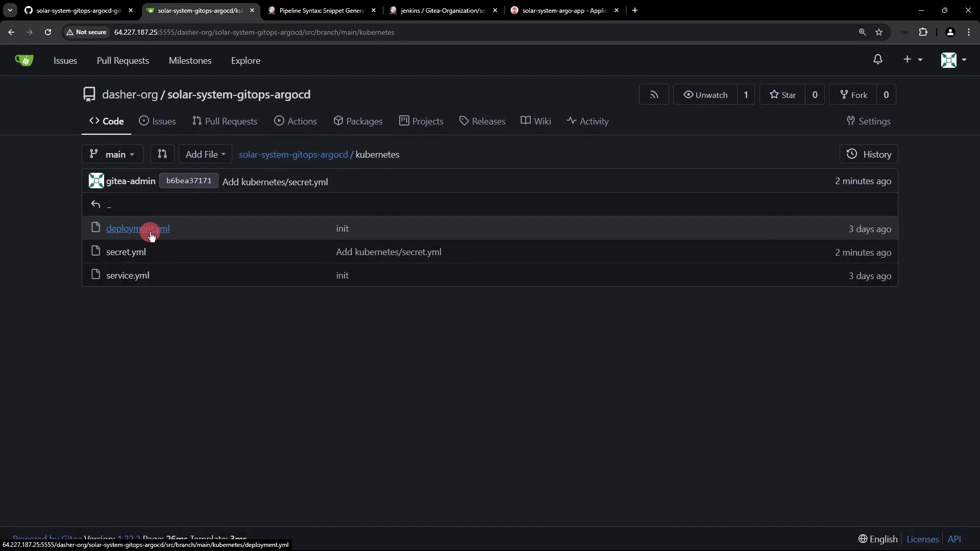This screenshot has width=980, height=551.
Task: Click the compare branches icon button
Action: point(162,154)
